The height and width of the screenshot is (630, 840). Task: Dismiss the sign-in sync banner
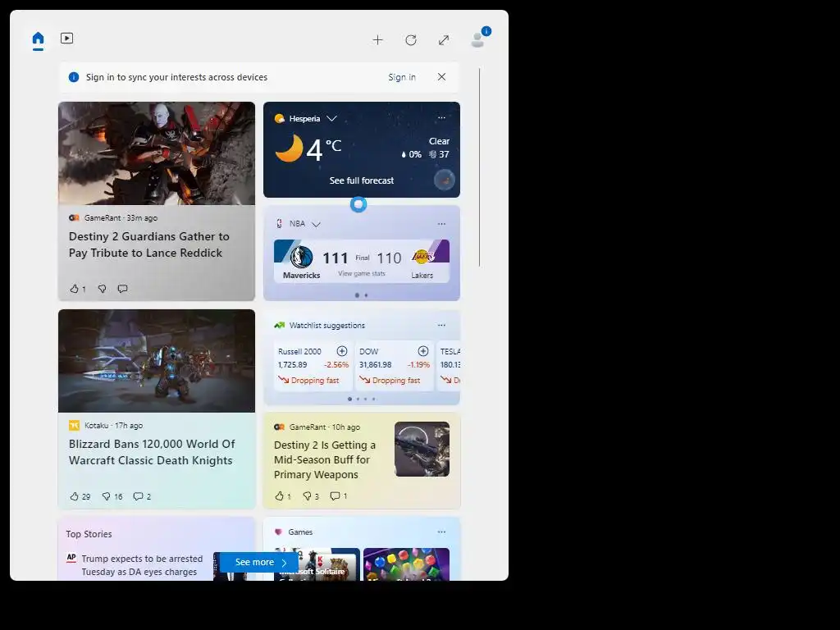click(x=441, y=76)
